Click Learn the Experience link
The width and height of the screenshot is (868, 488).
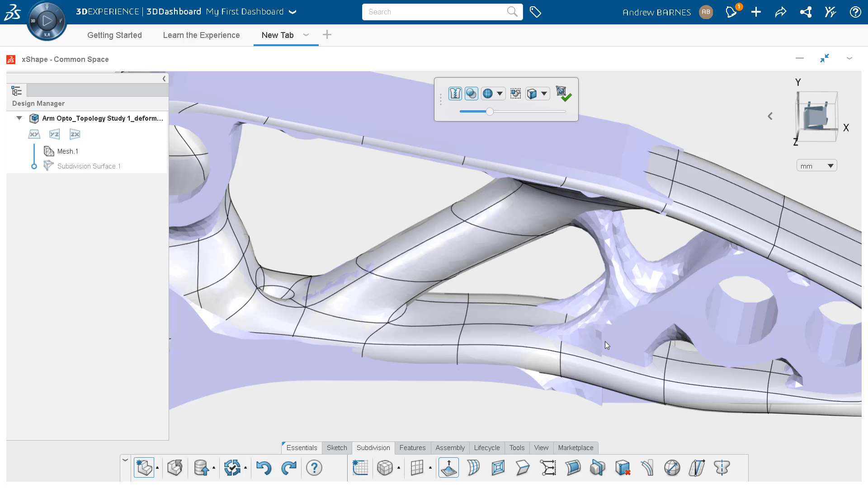point(201,35)
